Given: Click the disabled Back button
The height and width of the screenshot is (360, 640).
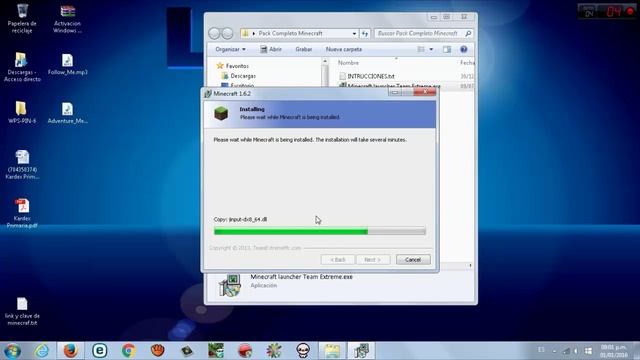Looking at the screenshot, I should (x=338, y=260).
